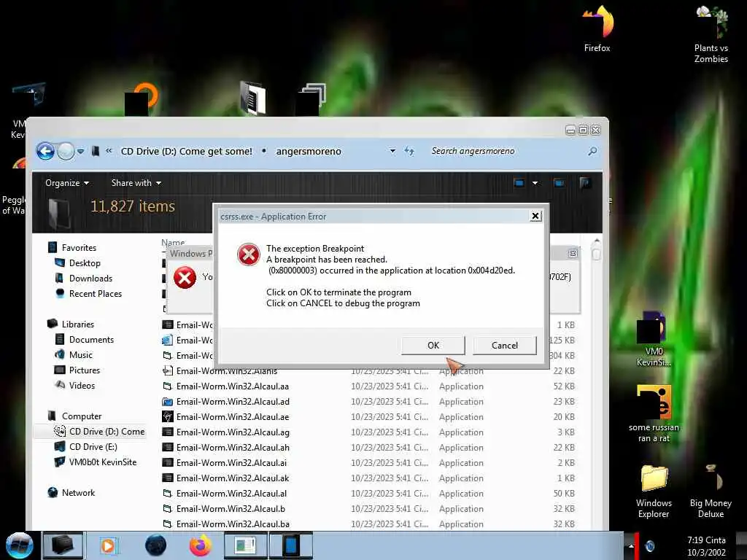Click the search magnifier icon
747x560 pixels.
point(592,152)
